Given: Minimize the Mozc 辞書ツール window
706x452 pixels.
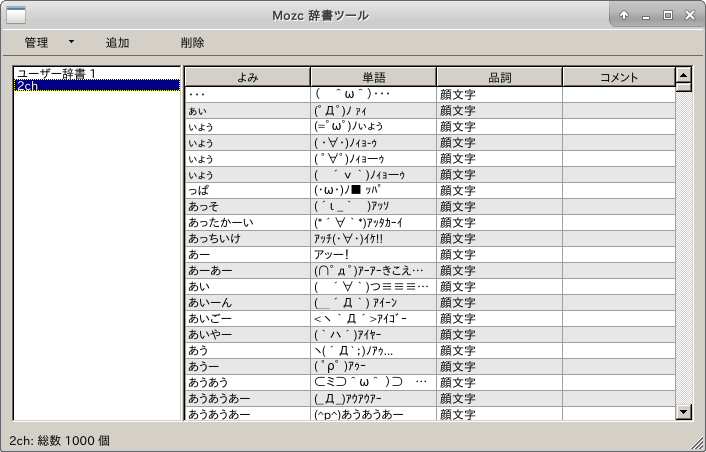Looking at the screenshot, I should [646, 16].
